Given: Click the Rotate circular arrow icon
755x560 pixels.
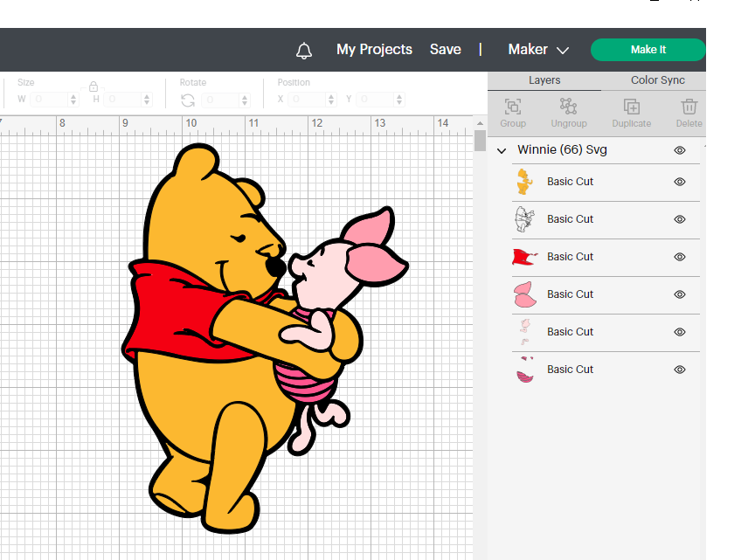Looking at the screenshot, I should (188, 100).
